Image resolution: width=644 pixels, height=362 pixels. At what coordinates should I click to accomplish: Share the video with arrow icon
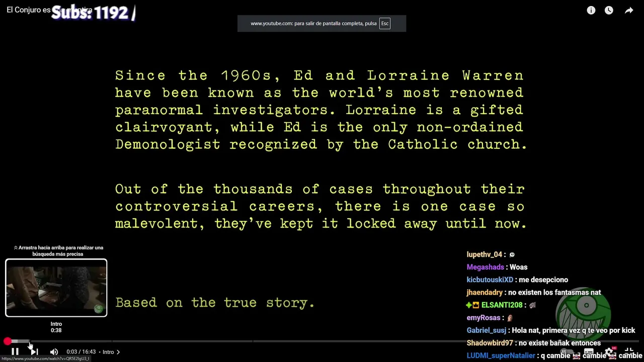coord(629,10)
